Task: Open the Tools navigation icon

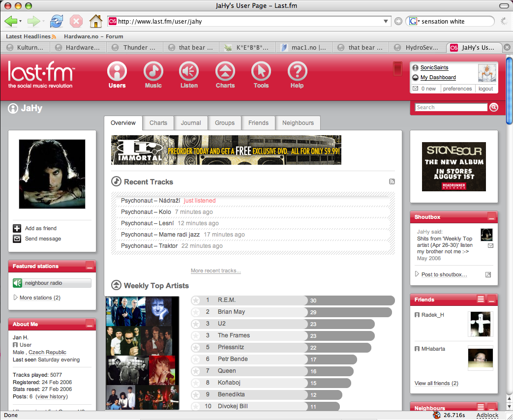Action: click(x=261, y=71)
